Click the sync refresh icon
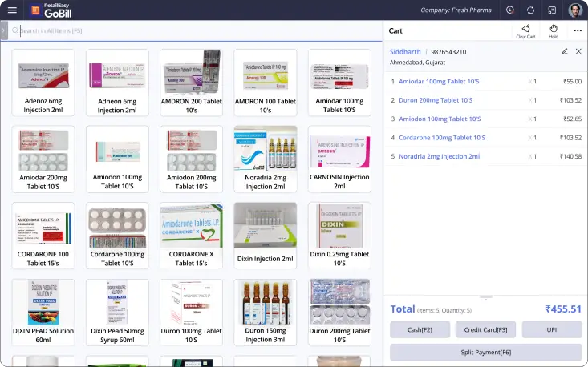 click(530, 10)
